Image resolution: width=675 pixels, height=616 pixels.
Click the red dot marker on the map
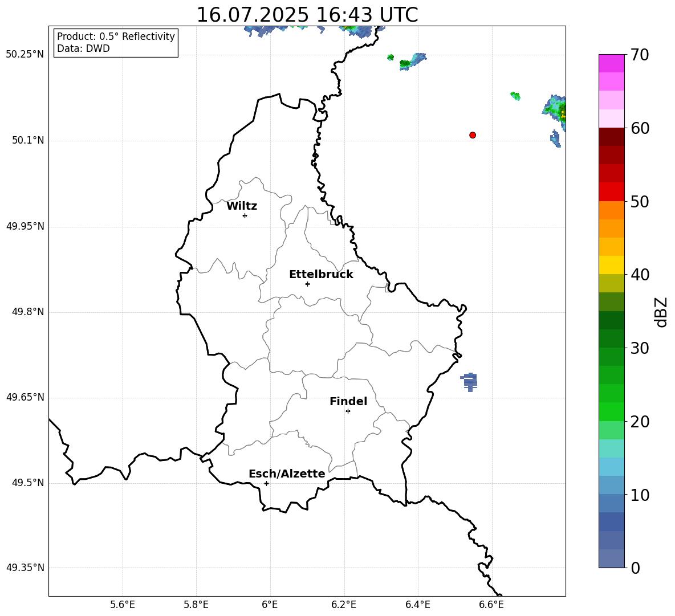tap(473, 135)
